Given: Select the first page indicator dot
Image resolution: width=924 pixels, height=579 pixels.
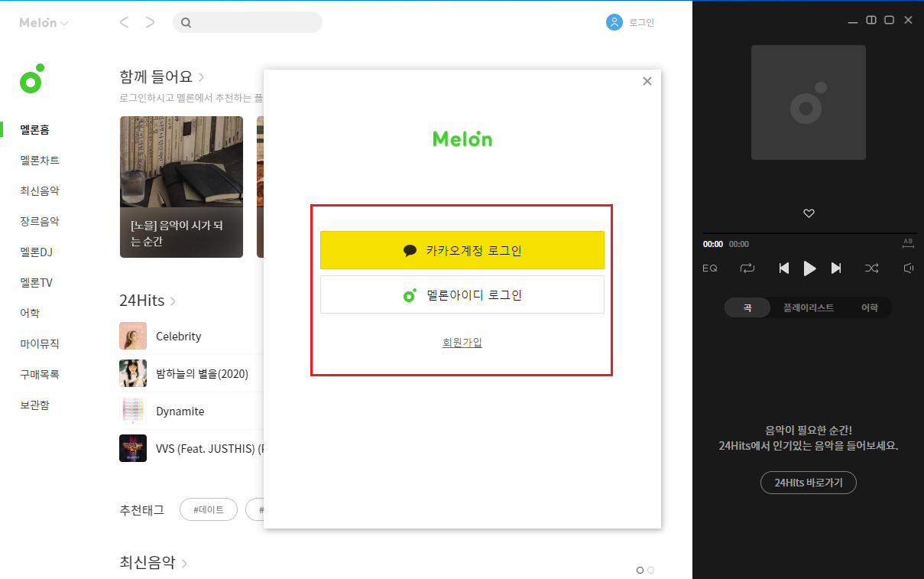Looking at the screenshot, I should point(640,570).
